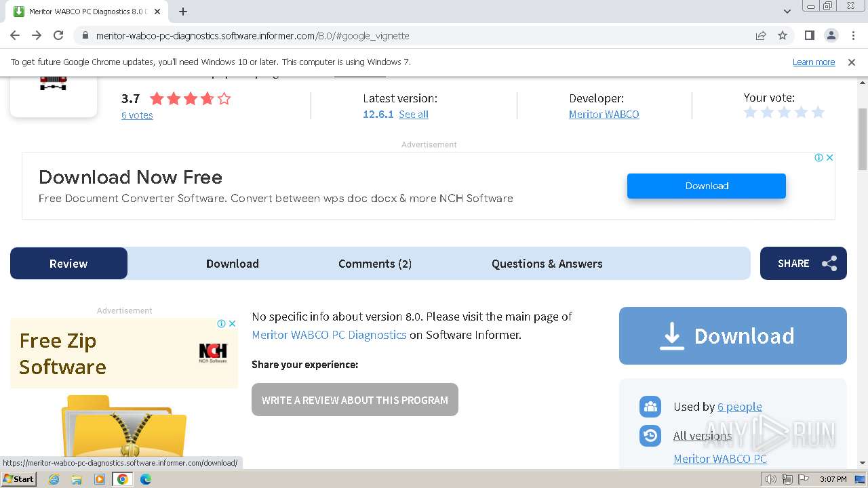Open Questions & Answers tab
Viewport: 868px width, 488px height.
pos(547,264)
